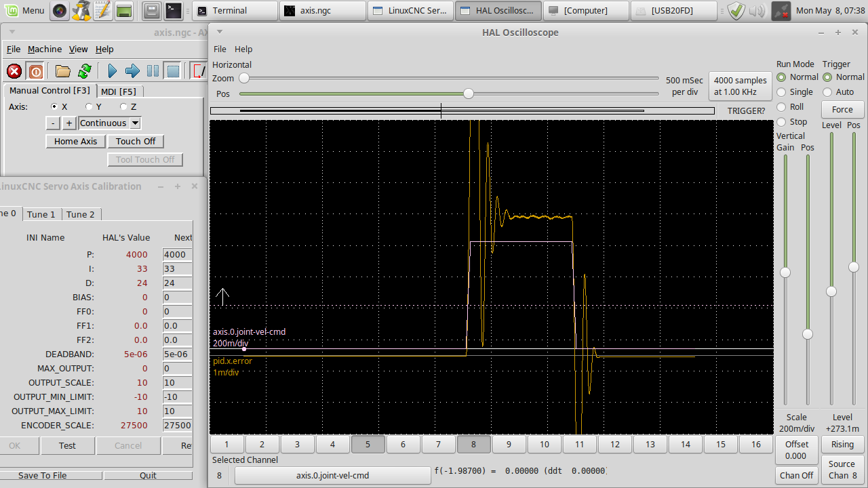Open the terminal launcher icon in panel
This screenshot has height=488, width=868.
click(174, 11)
